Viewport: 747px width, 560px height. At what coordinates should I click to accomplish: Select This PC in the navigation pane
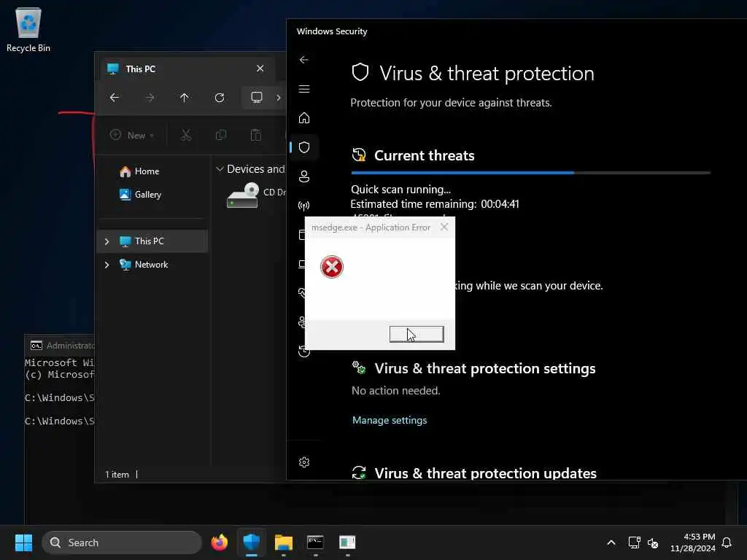pyautogui.click(x=152, y=241)
